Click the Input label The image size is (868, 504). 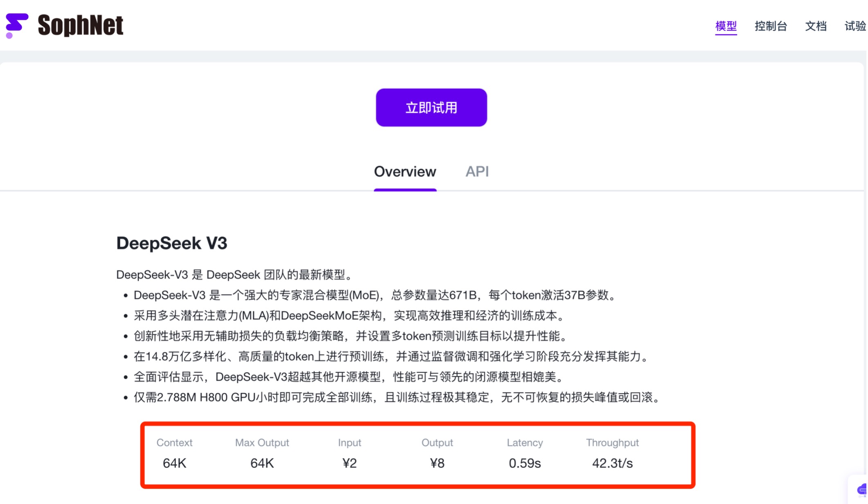pyautogui.click(x=349, y=443)
